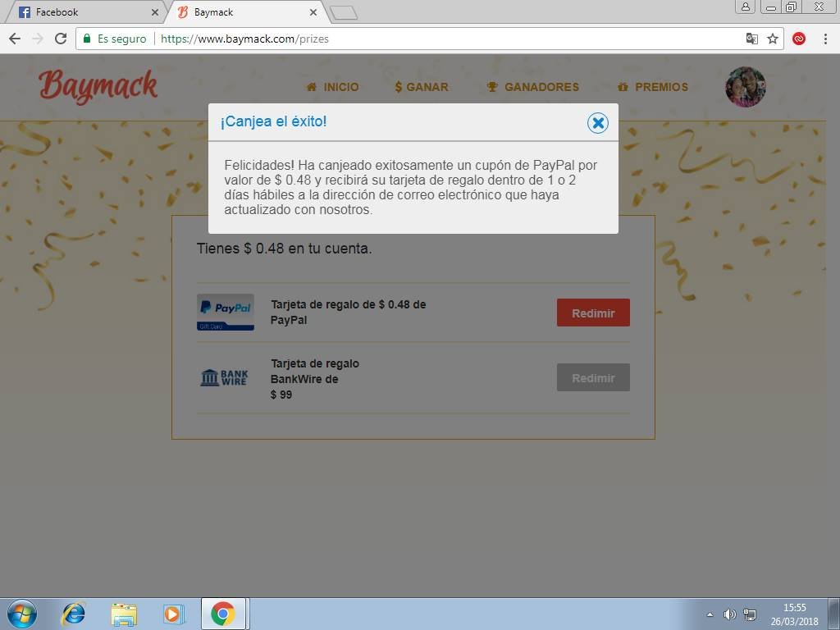Focus the address bar URL
This screenshot has width=840, height=630.
point(244,39)
